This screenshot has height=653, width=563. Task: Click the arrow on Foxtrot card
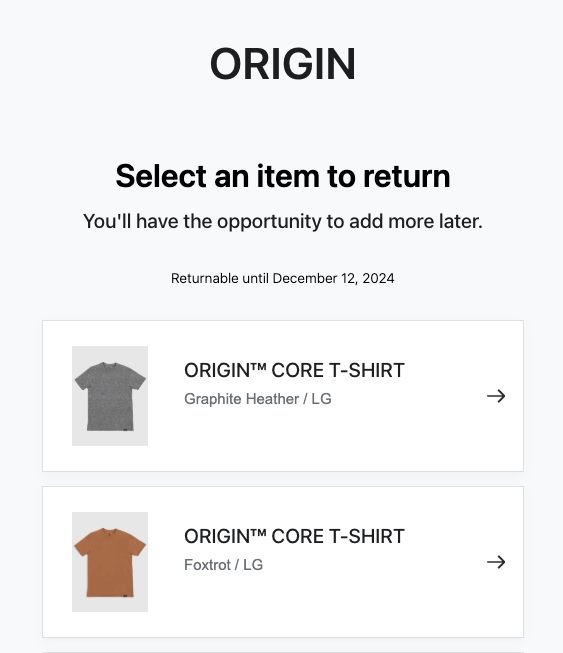[x=496, y=562]
